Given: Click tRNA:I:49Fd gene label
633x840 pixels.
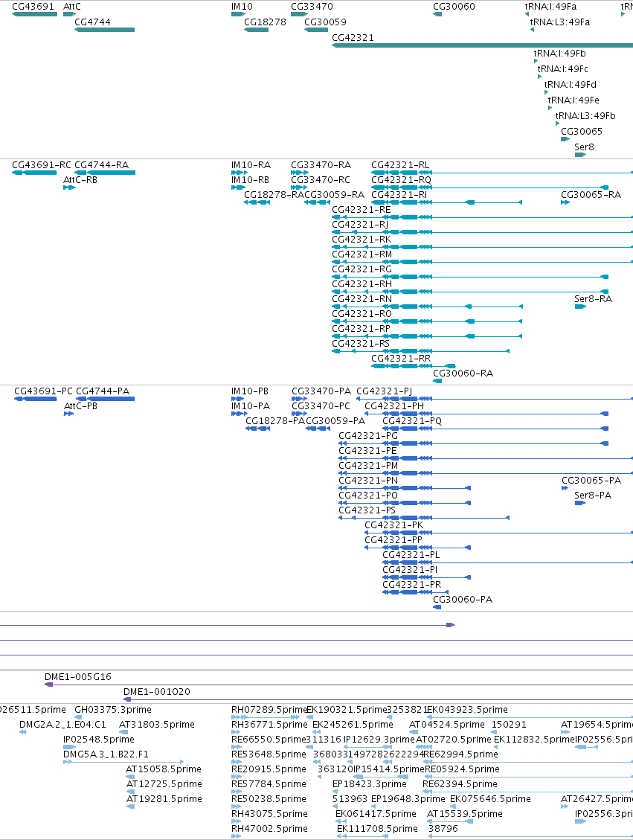Looking at the screenshot, I should pos(571,84).
